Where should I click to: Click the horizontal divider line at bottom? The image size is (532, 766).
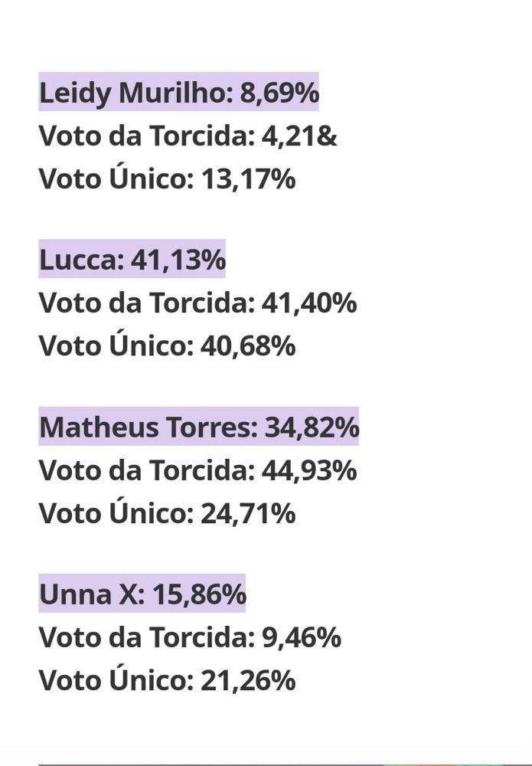point(266,763)
